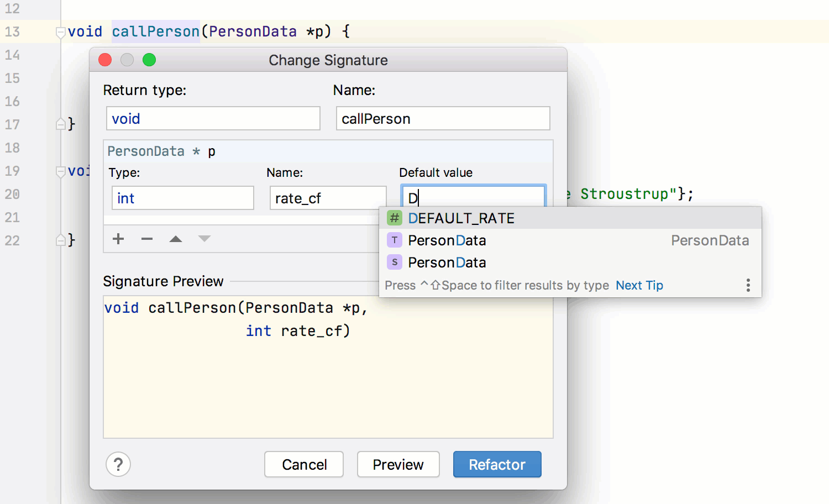Apply changes with Refactor button
829x504 pixels.
tap(497, 464)
